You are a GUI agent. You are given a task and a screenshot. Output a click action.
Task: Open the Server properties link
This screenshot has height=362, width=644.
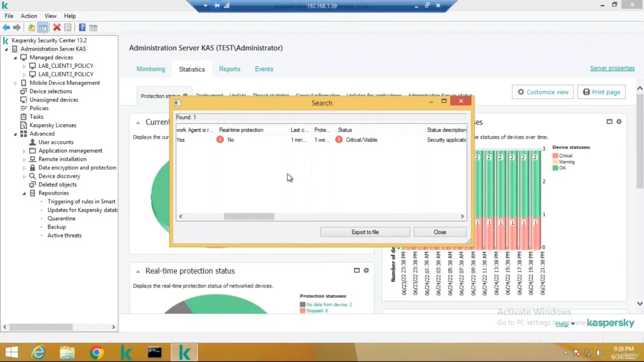(612, 68)
